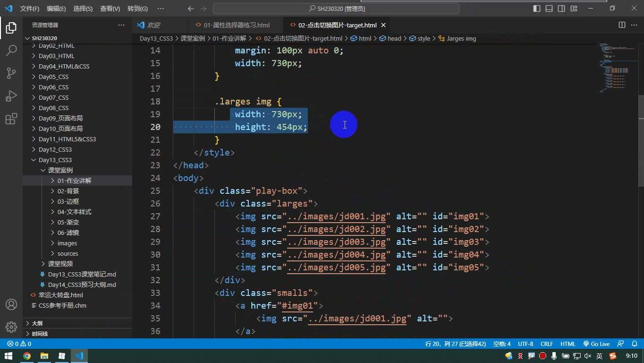
Task: Toggle the secondary side bar layout icon
Action: tap(561, 9)
